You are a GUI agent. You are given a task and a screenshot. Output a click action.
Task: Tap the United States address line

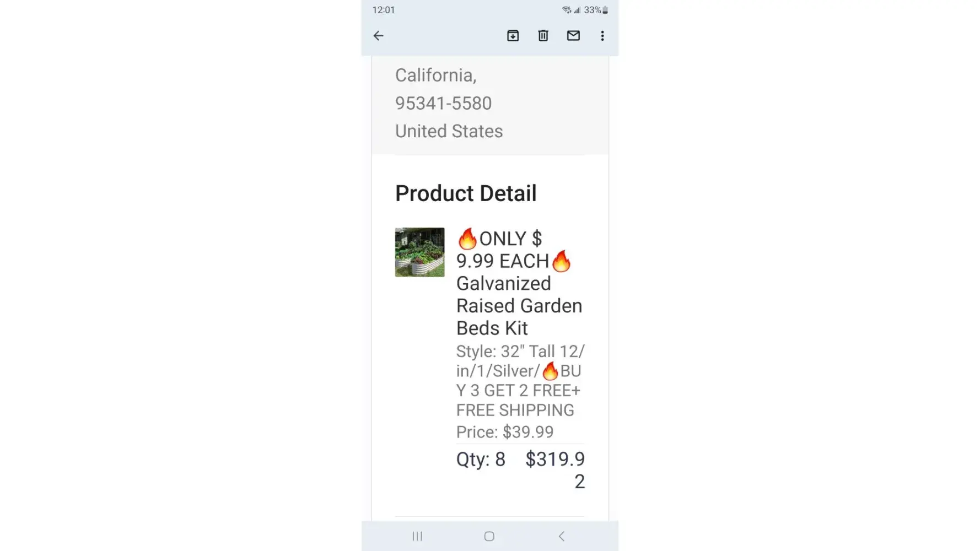pos(449,131)
